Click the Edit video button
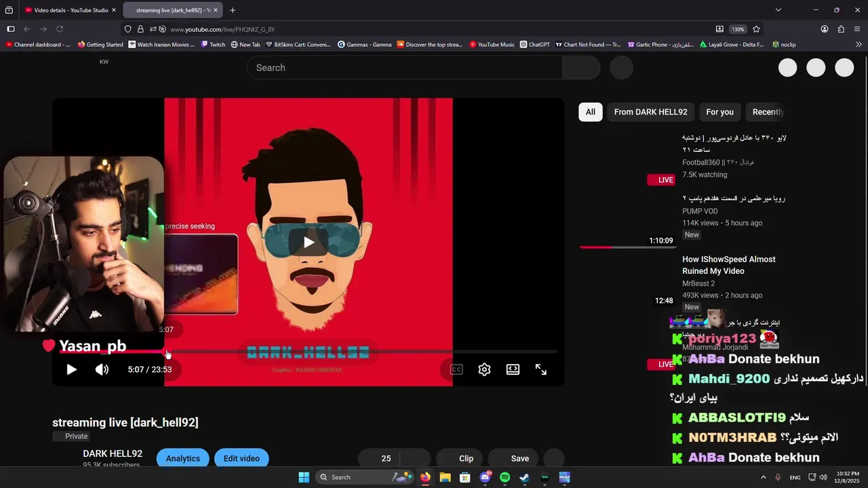The height and width of the screenshot is (488, 868). coord(241,458)
